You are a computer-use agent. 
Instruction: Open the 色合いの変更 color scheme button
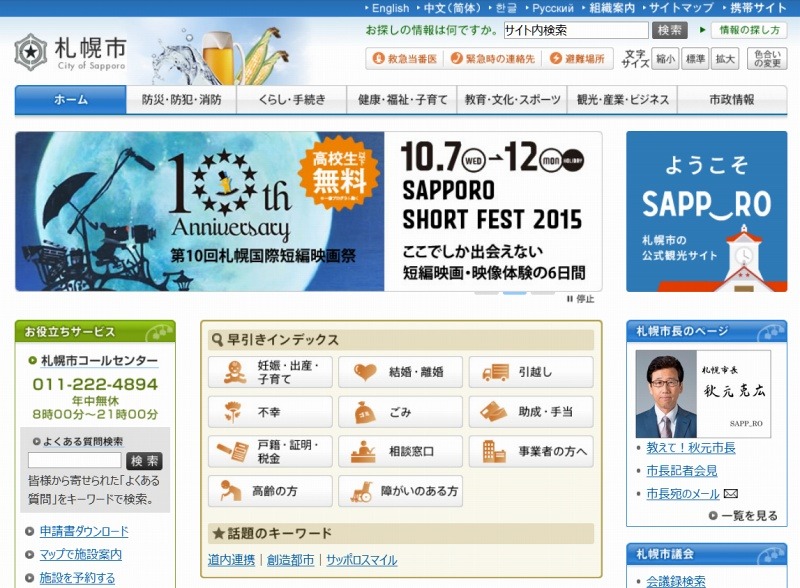click(x=767, y=59)
